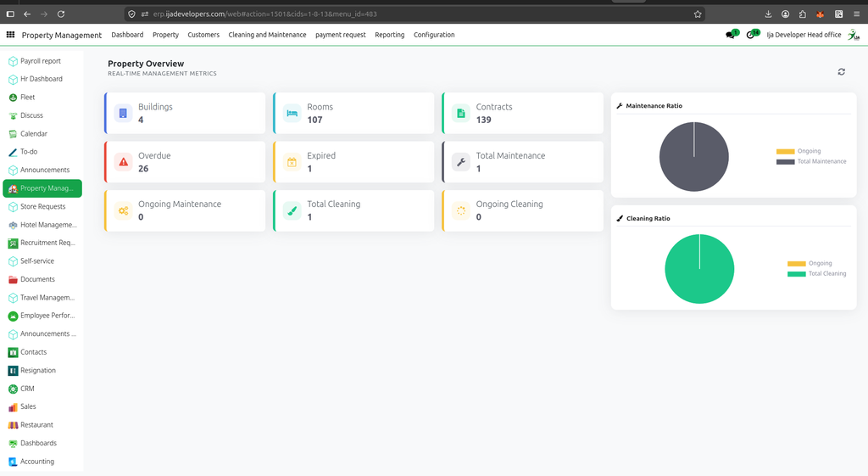Open Contacts in sidebar

[x=42, y=352]
